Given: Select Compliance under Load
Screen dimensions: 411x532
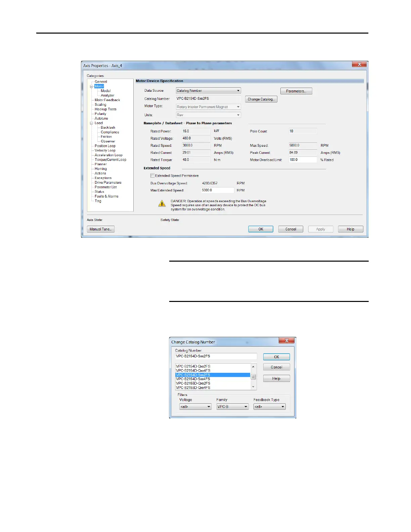Looking at the screenshot, I should (x=110, y=132).
